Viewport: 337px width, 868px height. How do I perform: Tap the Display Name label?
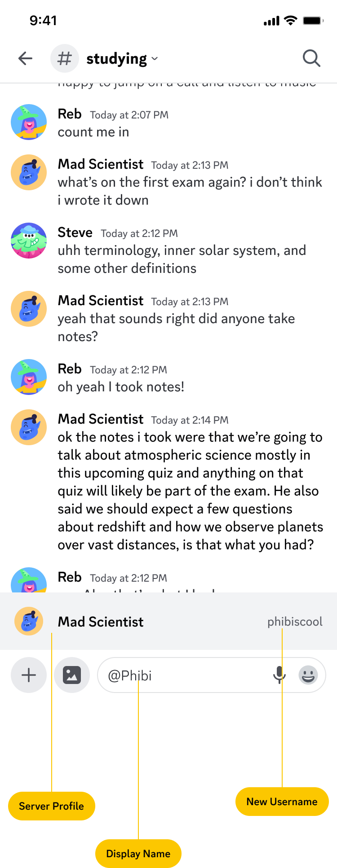pyautogui.click(x=138, y=854)
